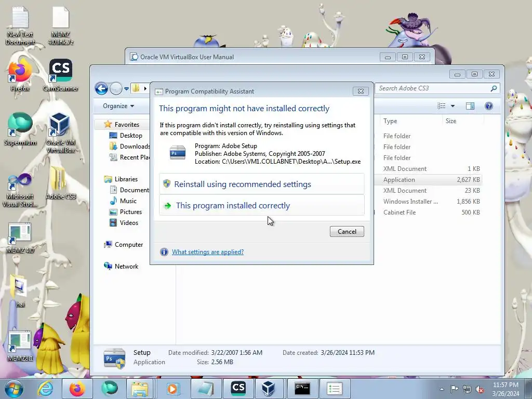This screenshot has height=399, width=532.
Task: Open Supermium from the taskbar
Action: [x=109, y=389]
